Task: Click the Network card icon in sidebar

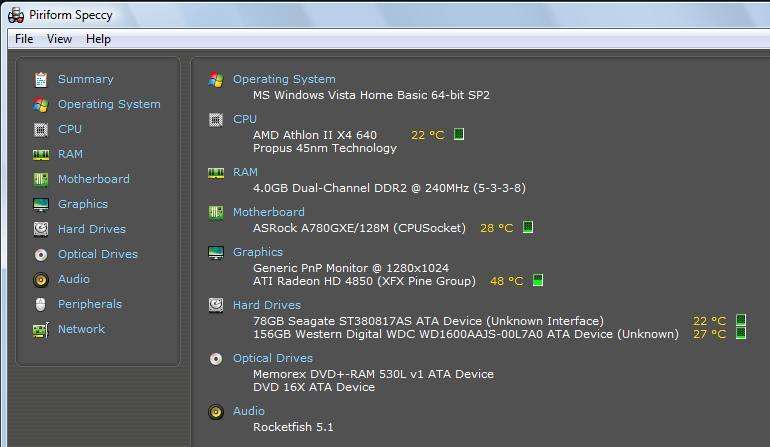Action: [41, 330]
